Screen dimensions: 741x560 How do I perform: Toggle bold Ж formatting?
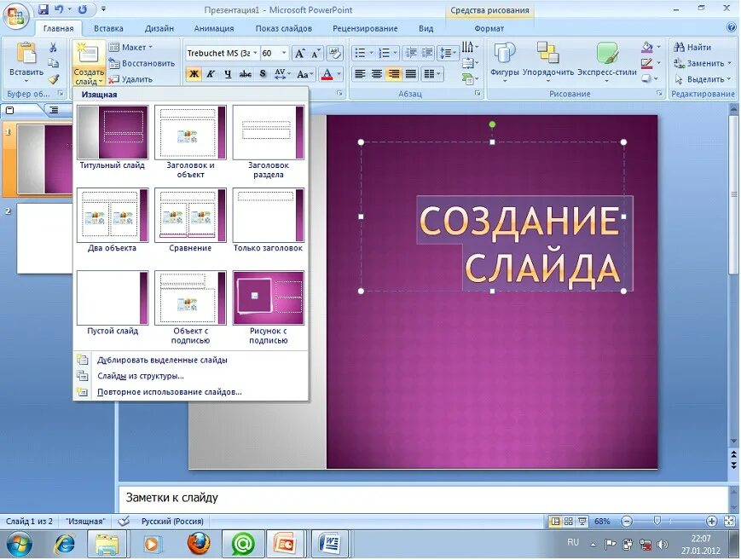click(194, 74)
